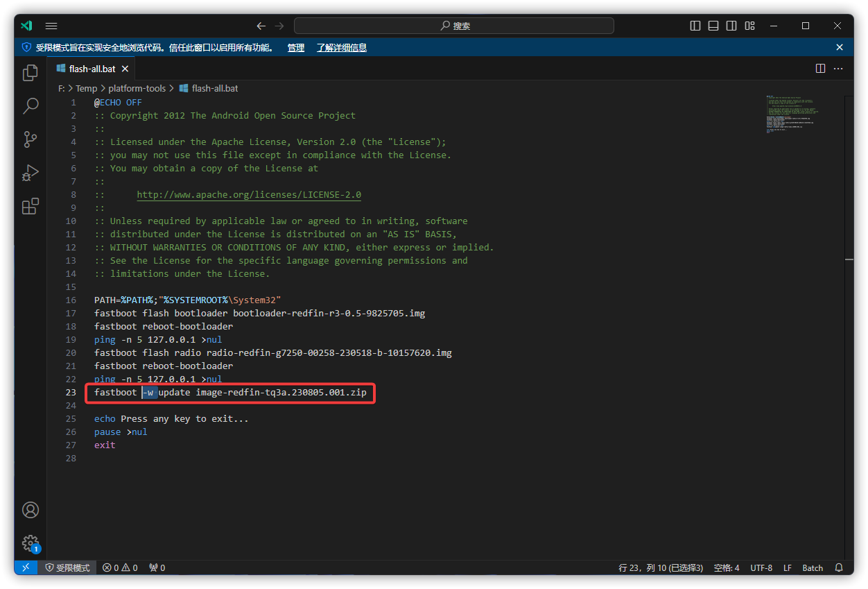
Task: Toggle the bottom panel layout button
Action: click(x=713, y=26)
